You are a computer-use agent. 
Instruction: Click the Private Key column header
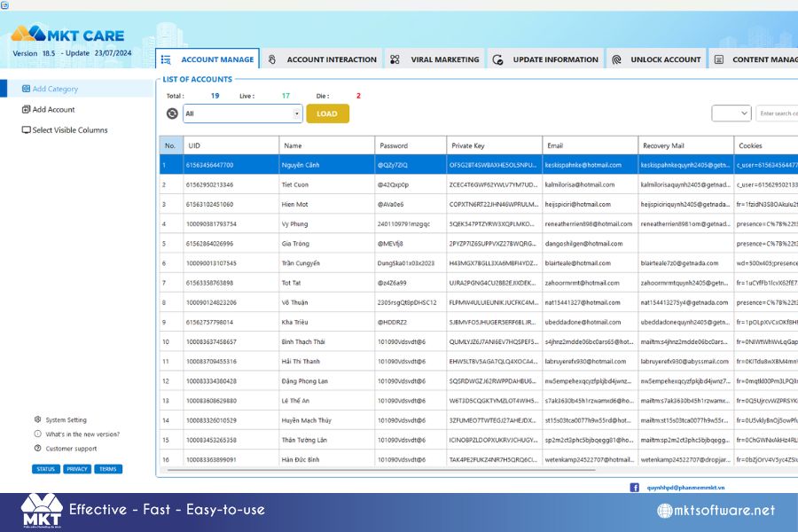click(x=494, y=145)
